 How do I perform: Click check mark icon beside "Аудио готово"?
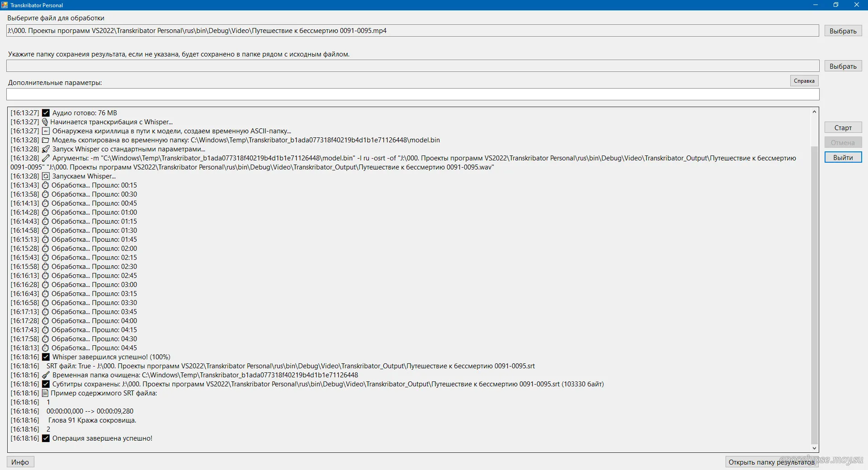click(x=46, y=113)
